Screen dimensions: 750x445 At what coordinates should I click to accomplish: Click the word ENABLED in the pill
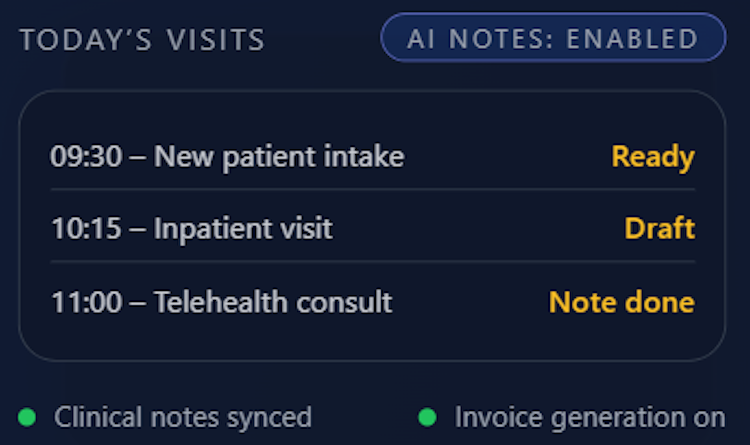tap(632, 39)
